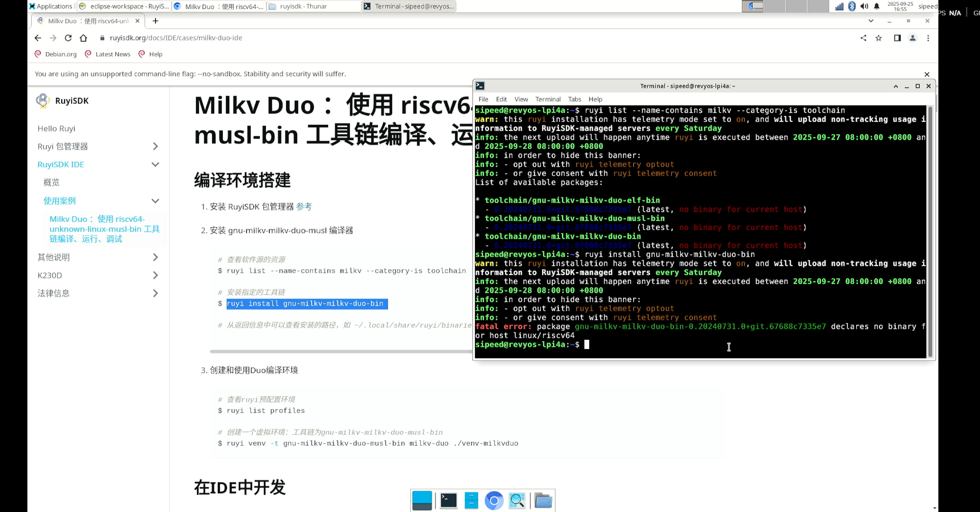Expand the Ruyi 包管理器 sidebar section
Image resolution: width=980 pixels, height=512 pixels.
tap(155, 146)
